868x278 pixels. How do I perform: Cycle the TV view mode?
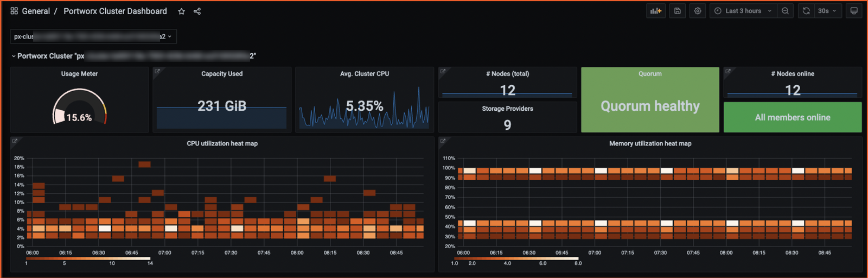tap(854, 11)
